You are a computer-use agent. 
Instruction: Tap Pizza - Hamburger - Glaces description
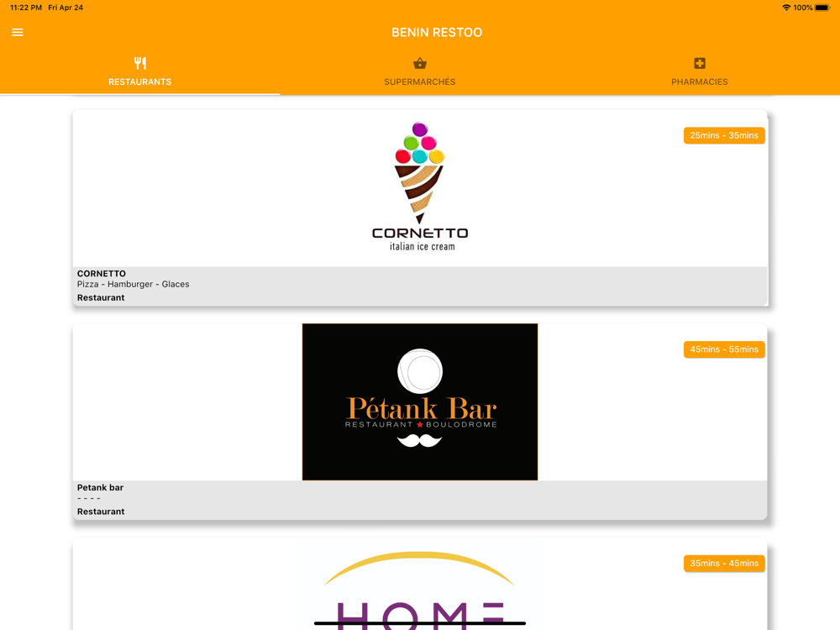(133, 284)
